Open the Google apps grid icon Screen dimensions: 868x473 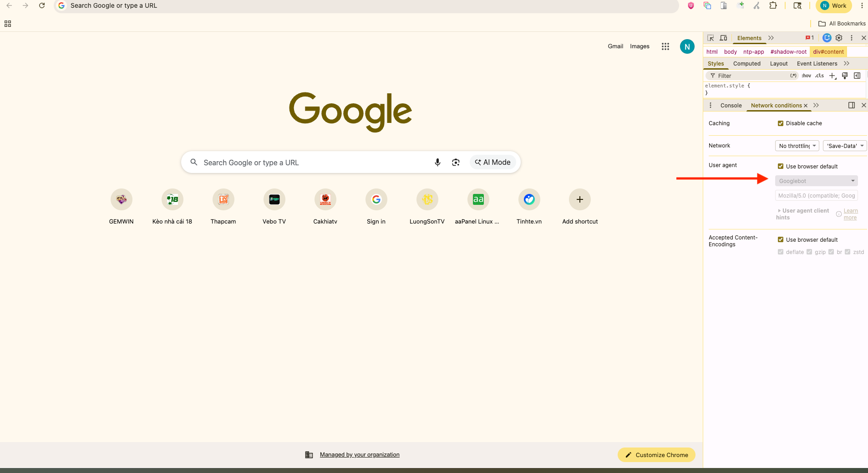665,46
